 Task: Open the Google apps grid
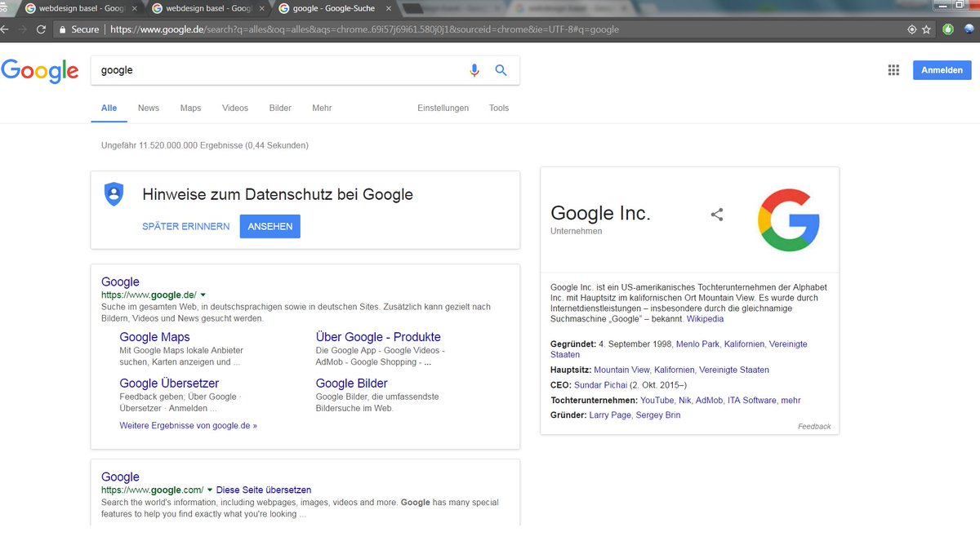point(893,70)
